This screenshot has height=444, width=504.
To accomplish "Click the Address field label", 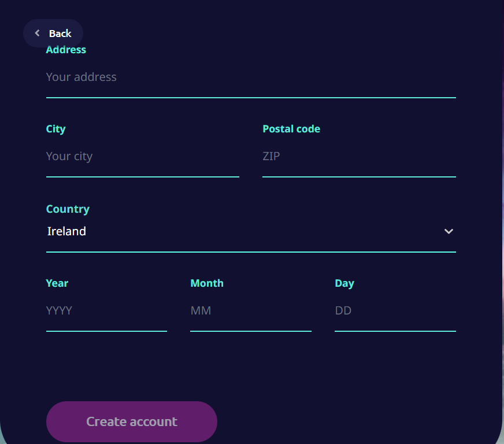I will point(66,50).
